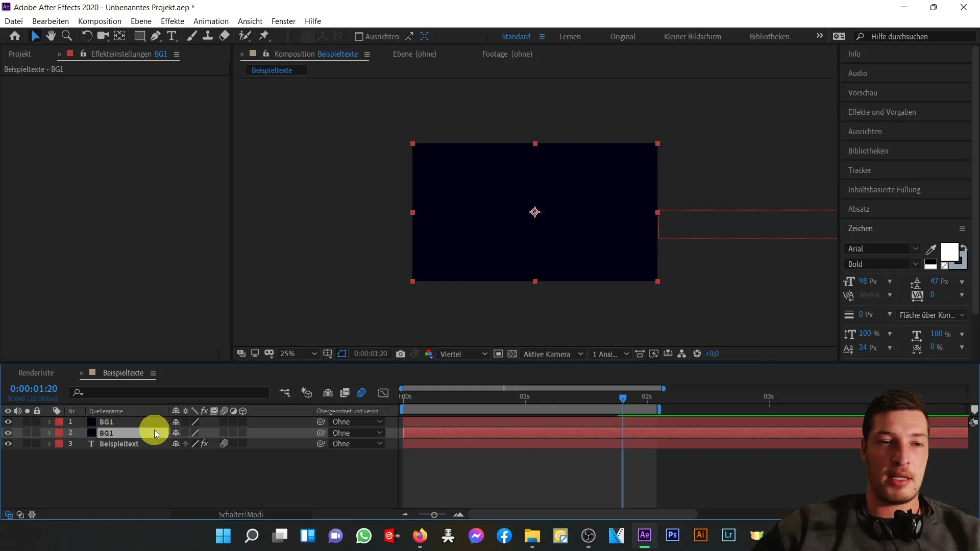Toggle visibility of BG1 layer 2
Image resolution: width=980 pixels, height=551 pixels.
pyautogui.click(x=8, y=433)
